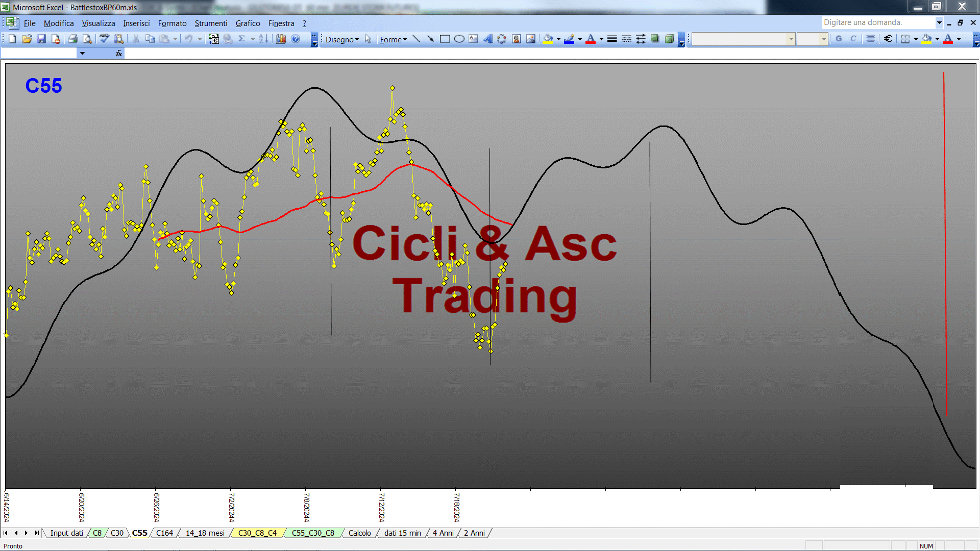
Task: Click the New workbook icon
Action: pos(13,39)
